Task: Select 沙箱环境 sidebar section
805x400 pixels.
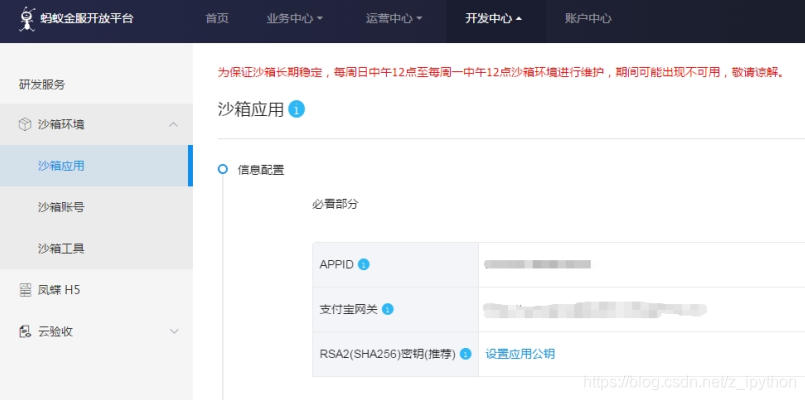Action: coord(97,124)
